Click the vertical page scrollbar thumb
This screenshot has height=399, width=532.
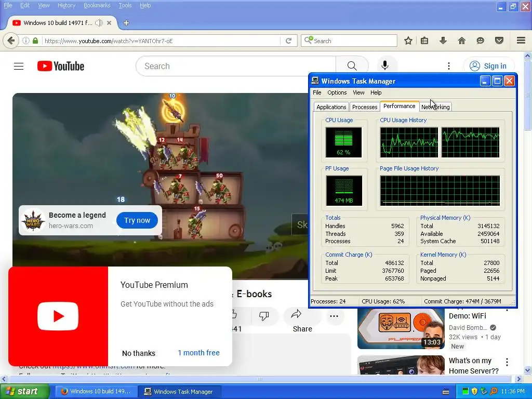(x=528, y=96)
